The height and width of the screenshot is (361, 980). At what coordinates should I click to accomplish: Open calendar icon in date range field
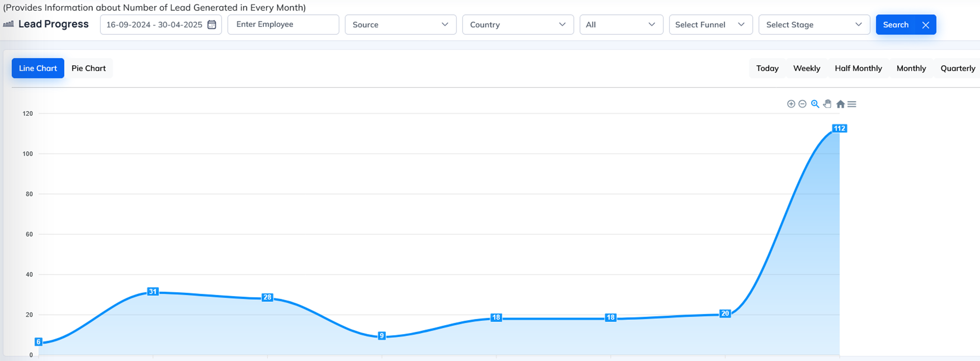[212, 24]
